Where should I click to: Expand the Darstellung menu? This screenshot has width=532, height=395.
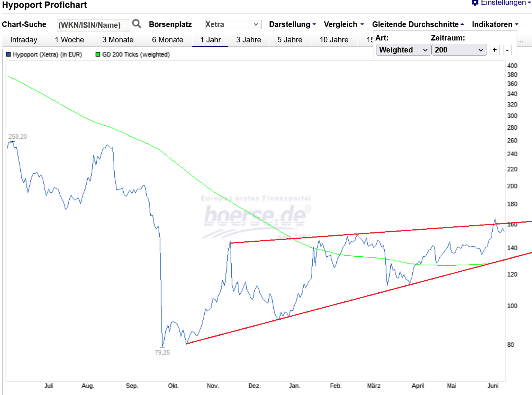click(x=292, y=24)
